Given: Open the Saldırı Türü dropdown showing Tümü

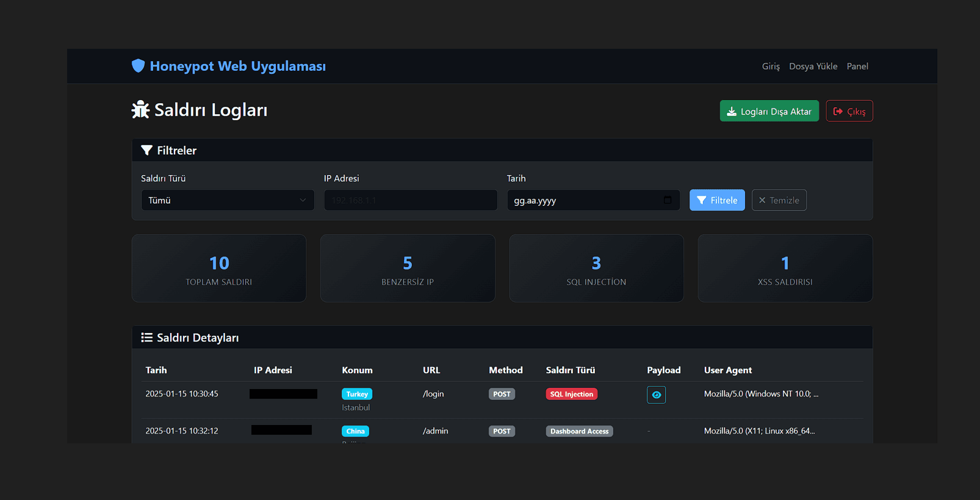Looking at the screenshot, I should (228, 200).
